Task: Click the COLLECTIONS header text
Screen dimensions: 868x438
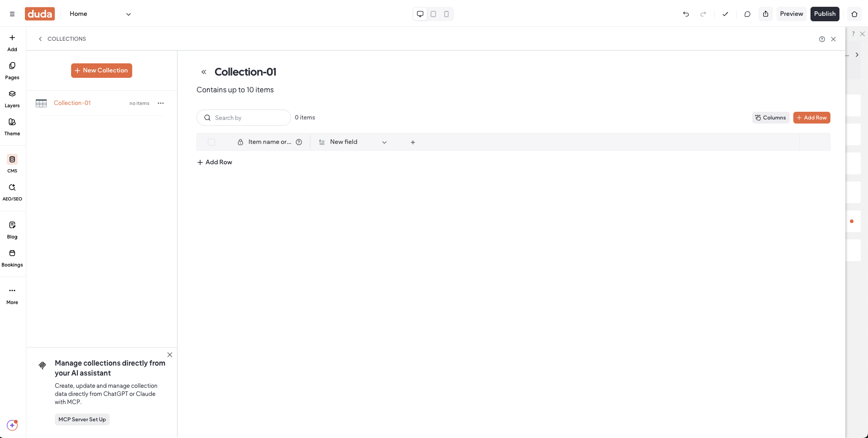Action: pos(67,39)
